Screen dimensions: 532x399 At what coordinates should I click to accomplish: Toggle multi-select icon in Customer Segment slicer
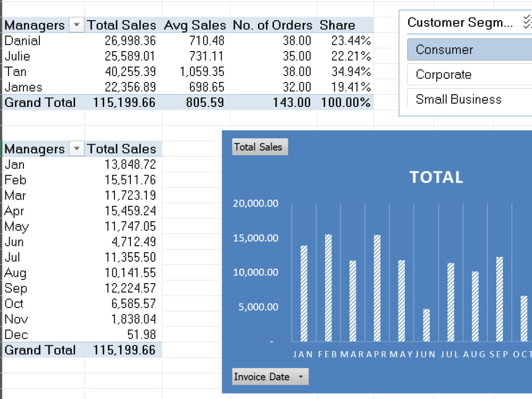[x=528, y=22]
